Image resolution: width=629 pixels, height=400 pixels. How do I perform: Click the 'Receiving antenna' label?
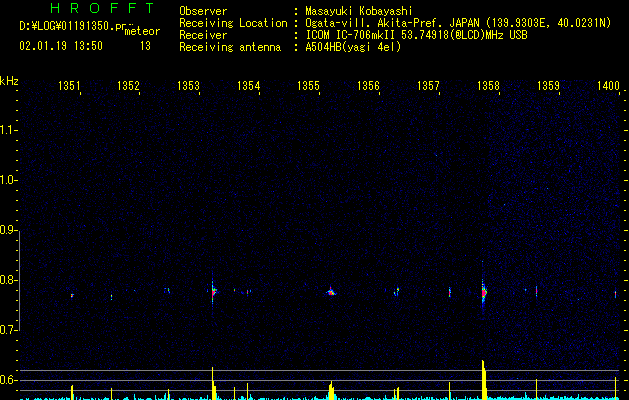230,47
